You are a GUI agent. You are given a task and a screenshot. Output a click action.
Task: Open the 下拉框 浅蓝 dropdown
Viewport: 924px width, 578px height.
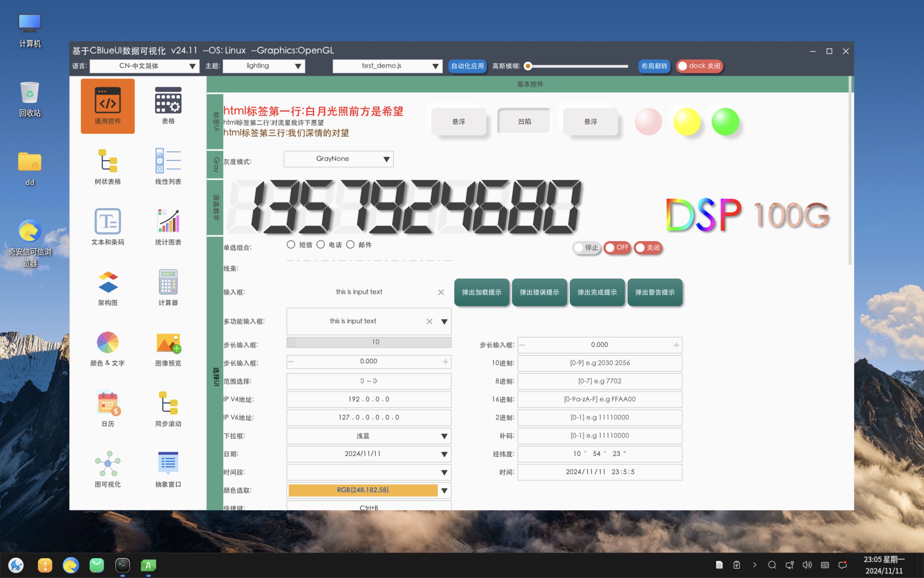coord(369,436)
